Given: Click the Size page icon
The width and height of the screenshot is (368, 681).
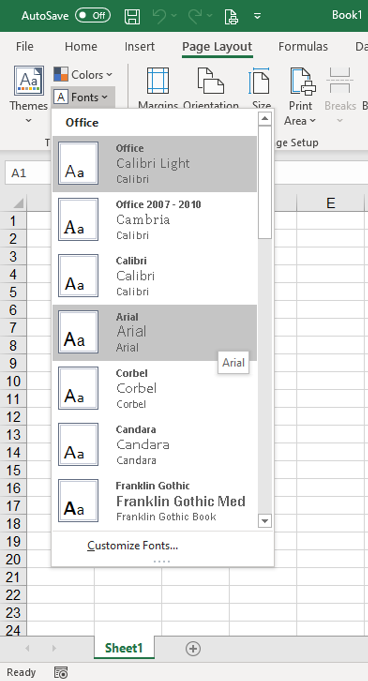Looking at the screenshot, I should pyautogui.click(x=259, y=81).
